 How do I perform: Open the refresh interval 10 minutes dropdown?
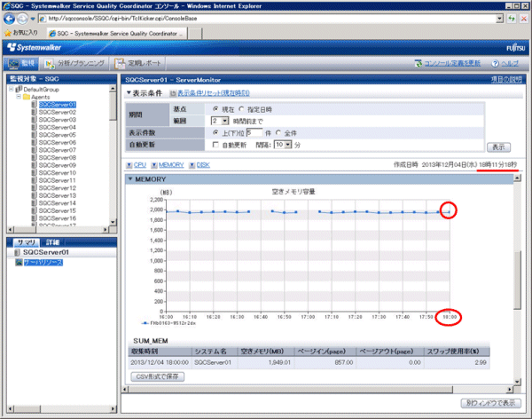click(288, 145)
